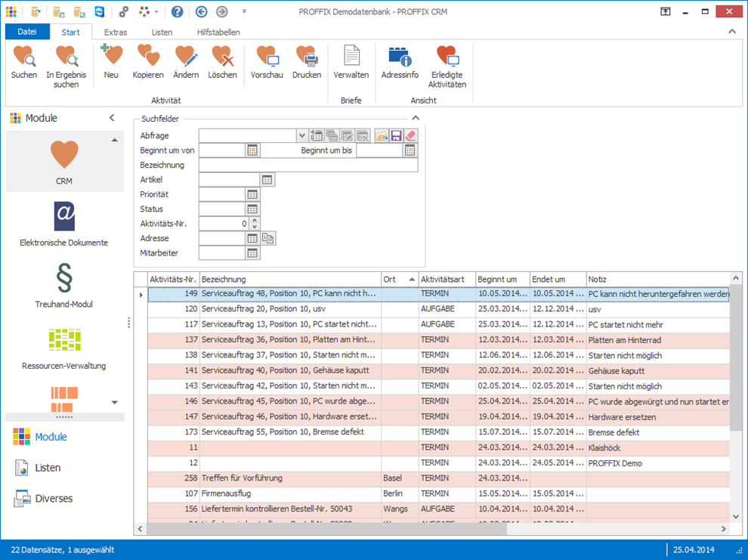Open settings gears icon in quick toolbar
This screenshot has width=748, height=560.
pyautogui.click(x=124, y=11)
